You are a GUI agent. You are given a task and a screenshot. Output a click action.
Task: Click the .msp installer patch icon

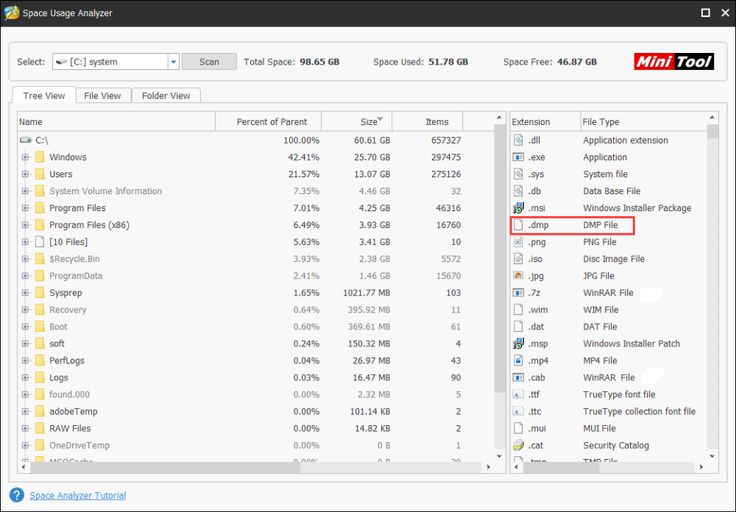coord(518,343)
